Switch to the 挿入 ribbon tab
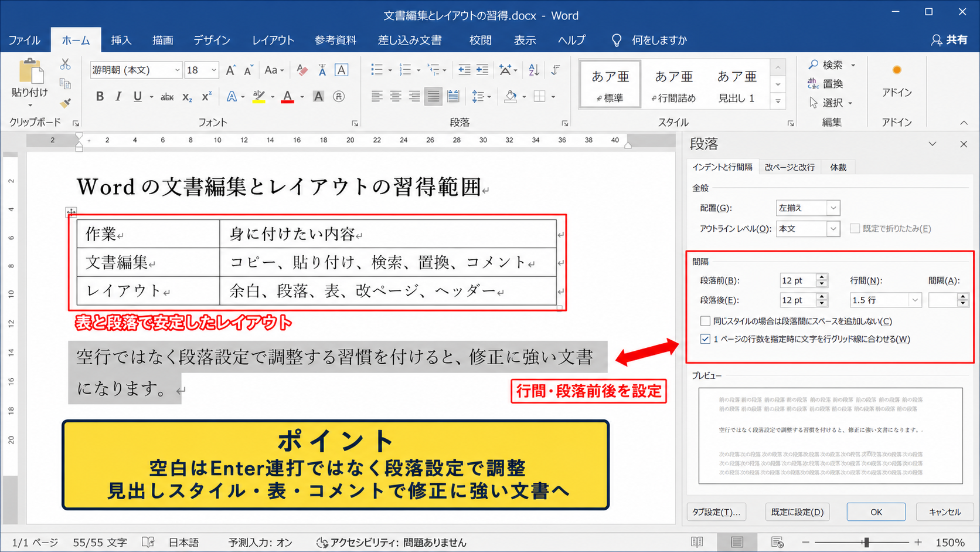Viewport: 980px width, 552px height. 121,40
